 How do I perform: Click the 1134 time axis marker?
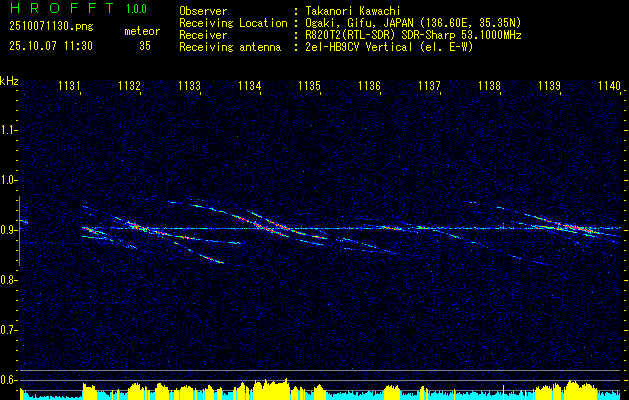(250, 85)
